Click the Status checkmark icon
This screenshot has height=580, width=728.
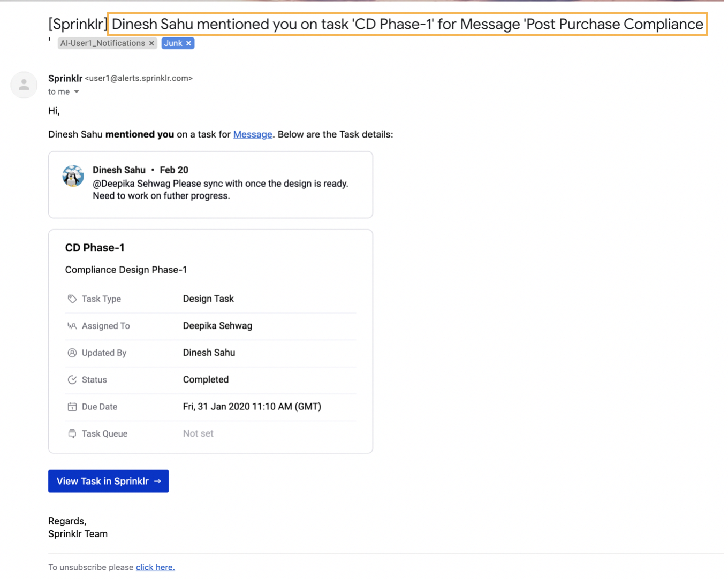(72, 380)
